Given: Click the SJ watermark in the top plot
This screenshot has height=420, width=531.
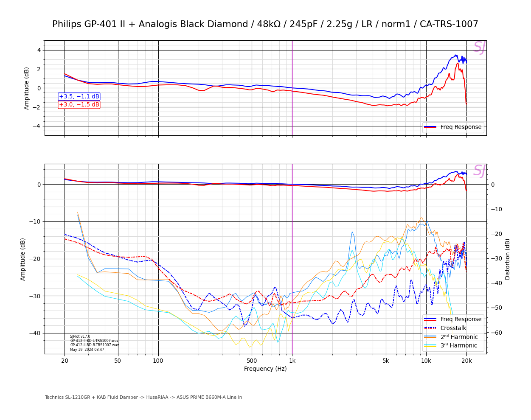Looking at the screenshot, I should pyautogui.click(x=479, y=48).
